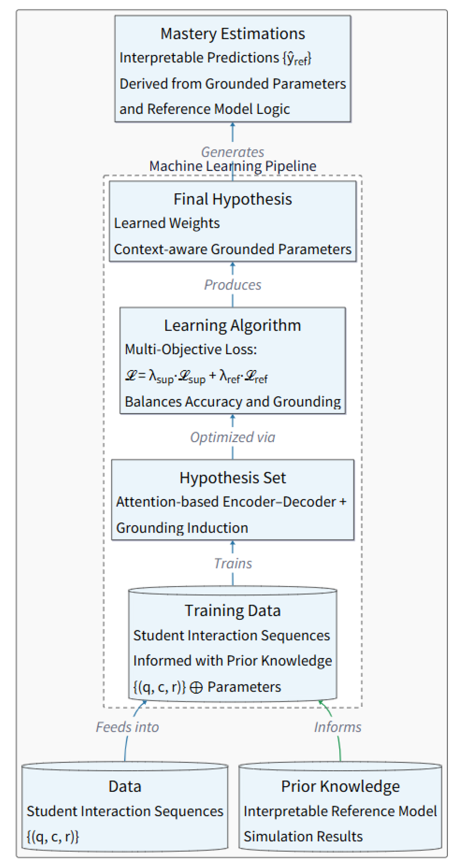Click the Learned Weights text
Viewport: 458px width, 868px height.
167,223
